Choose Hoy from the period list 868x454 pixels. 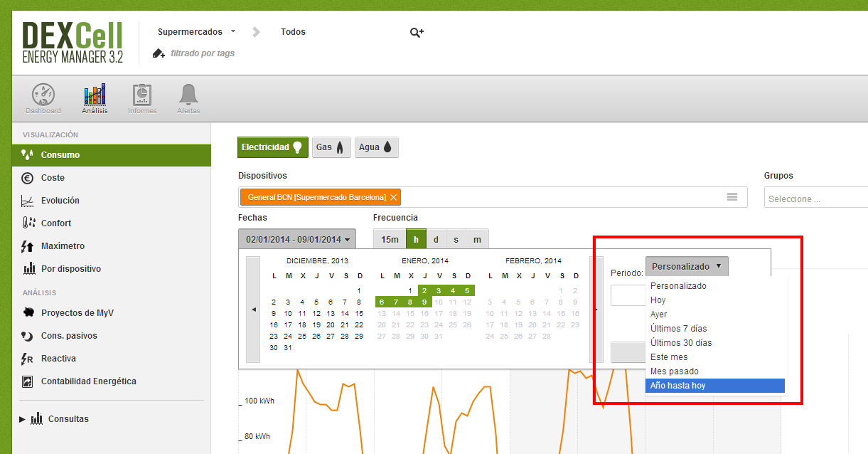tap(716, 300)
